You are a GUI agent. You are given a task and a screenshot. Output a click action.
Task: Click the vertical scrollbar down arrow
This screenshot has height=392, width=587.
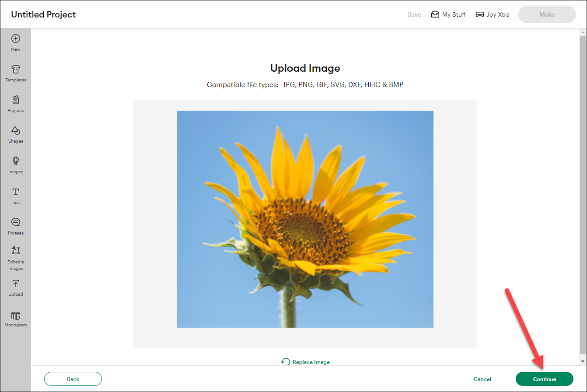click(x=582, y=361)
